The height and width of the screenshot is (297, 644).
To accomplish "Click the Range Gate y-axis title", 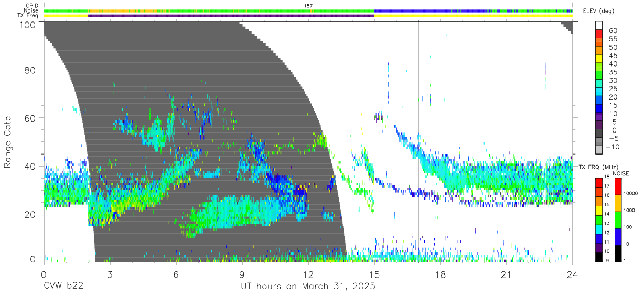I will click(x=8, y=142).
